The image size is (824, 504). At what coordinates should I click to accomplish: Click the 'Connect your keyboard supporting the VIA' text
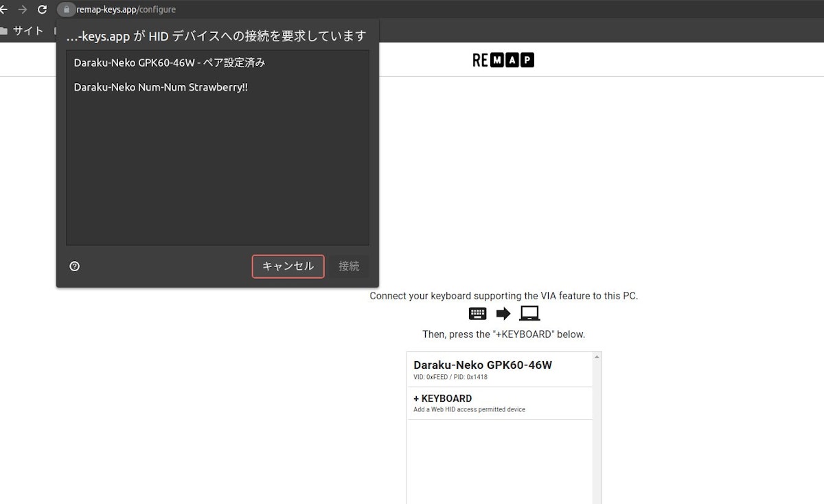(504, 296)
